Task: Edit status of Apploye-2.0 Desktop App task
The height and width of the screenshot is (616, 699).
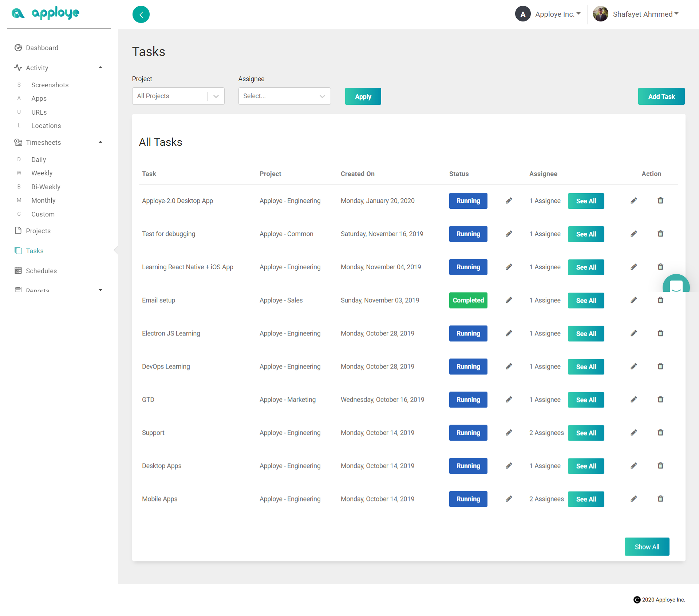Action: (x=509, y=201)
